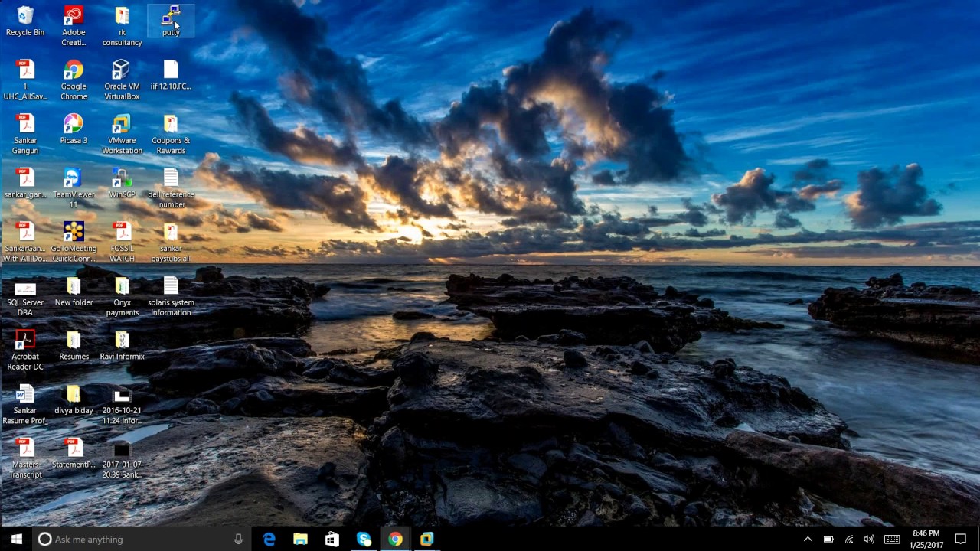Select the StatementP PDF file
This screenshot has height=551, width=980.
click(73, 454)
